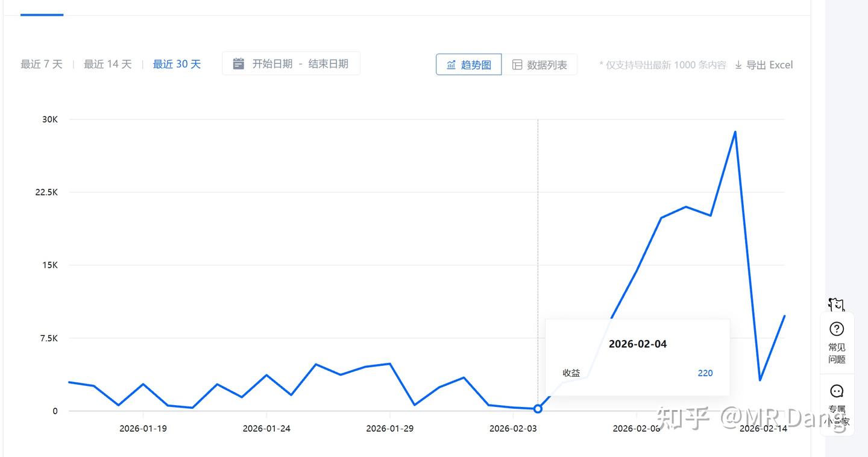Click the table icon for 数据列表
Viewport: 868px width, 457px height.
pos(517,65)
